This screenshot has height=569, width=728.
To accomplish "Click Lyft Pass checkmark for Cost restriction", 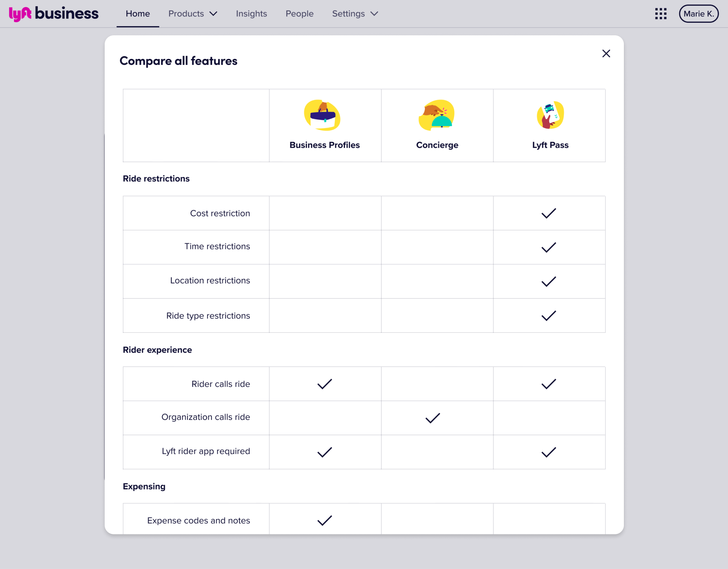I will [x=549, y=213].
